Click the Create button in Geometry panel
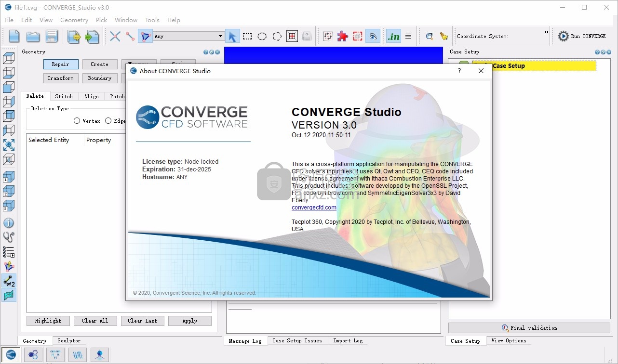This screenshot has width=618, height=364. (100, 64)
